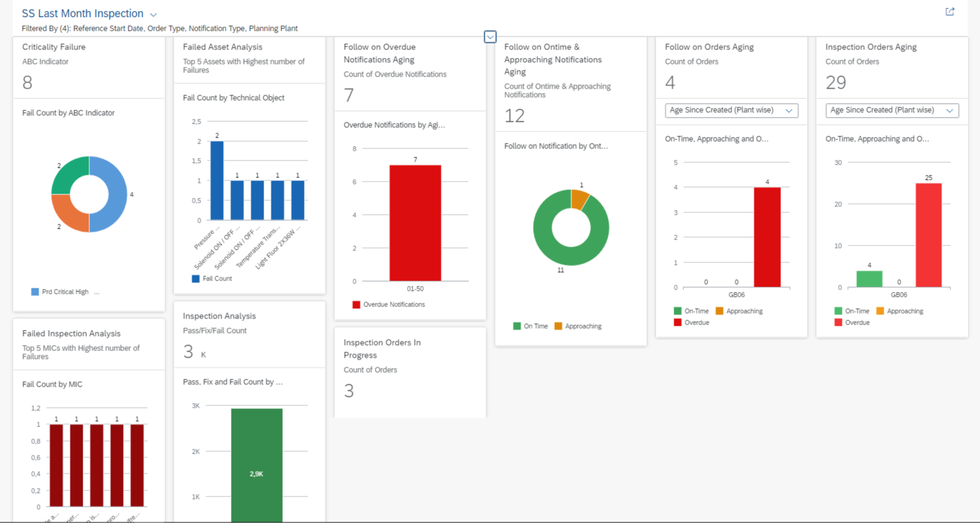Click On-Time legend in Follow on Orders Aging card
Image resolution: width=980 pixels, height=523 pixels.
(691, 311)
